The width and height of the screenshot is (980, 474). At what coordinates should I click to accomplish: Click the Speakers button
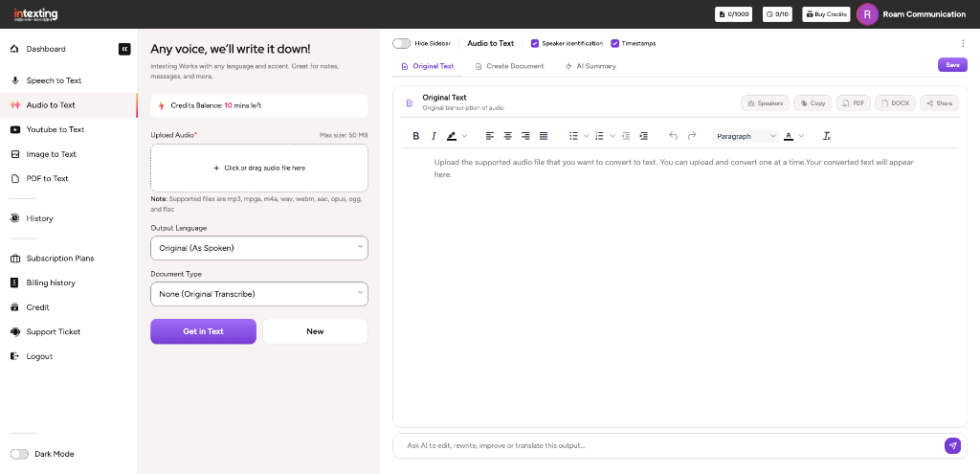pos(765,103)
